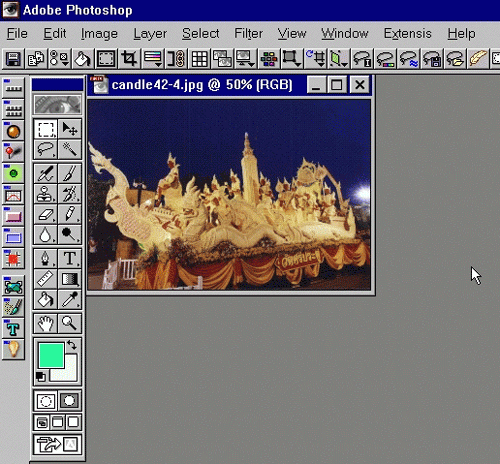Open the monitor preview dropdown icon

245,59
